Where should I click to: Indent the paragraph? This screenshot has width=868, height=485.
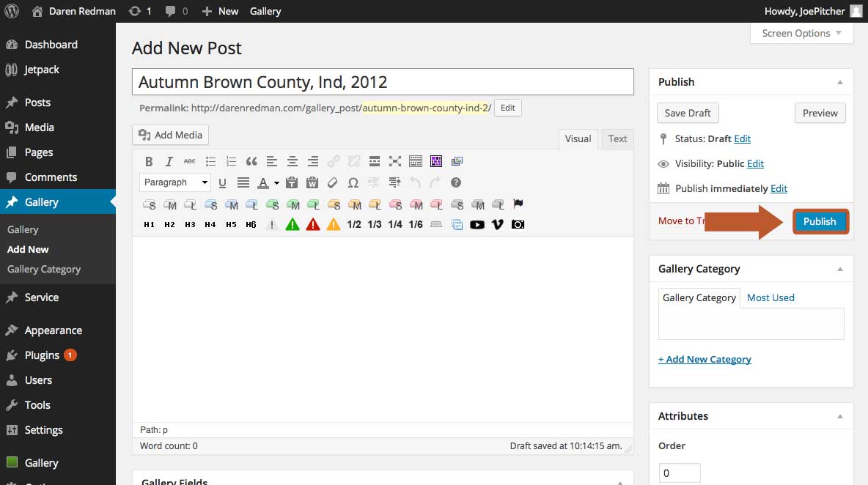click(x=394, y=182)
